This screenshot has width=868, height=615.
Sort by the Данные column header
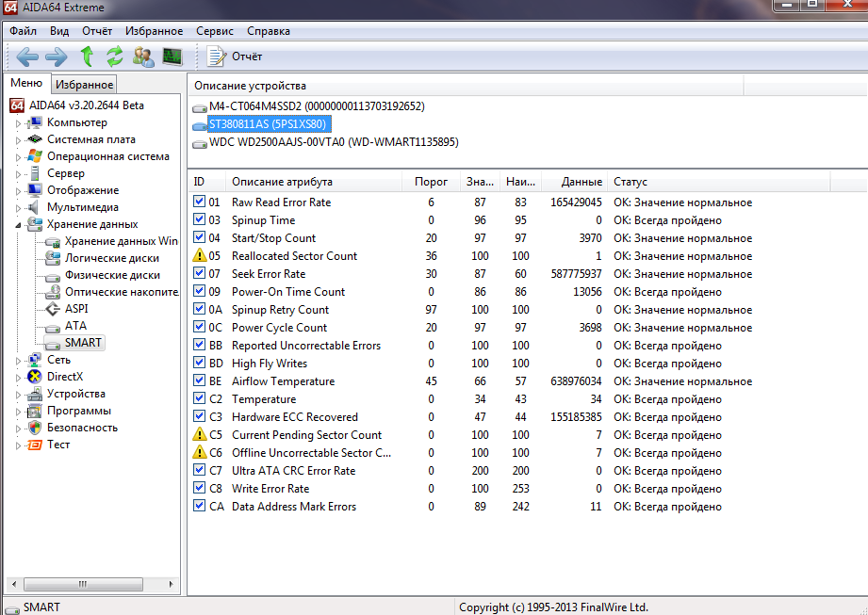575,182
